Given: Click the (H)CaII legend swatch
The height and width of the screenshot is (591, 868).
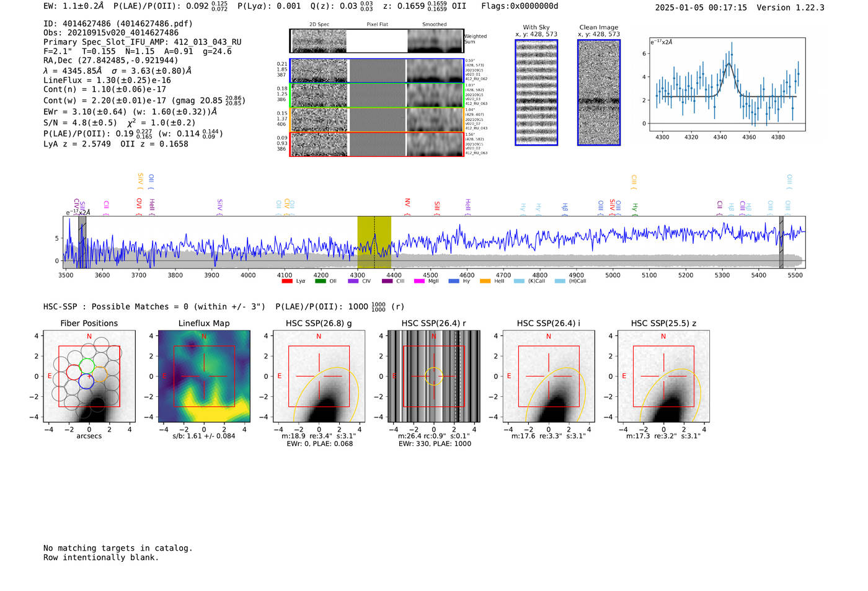Looking at the screenshot, I should (560, 281).
